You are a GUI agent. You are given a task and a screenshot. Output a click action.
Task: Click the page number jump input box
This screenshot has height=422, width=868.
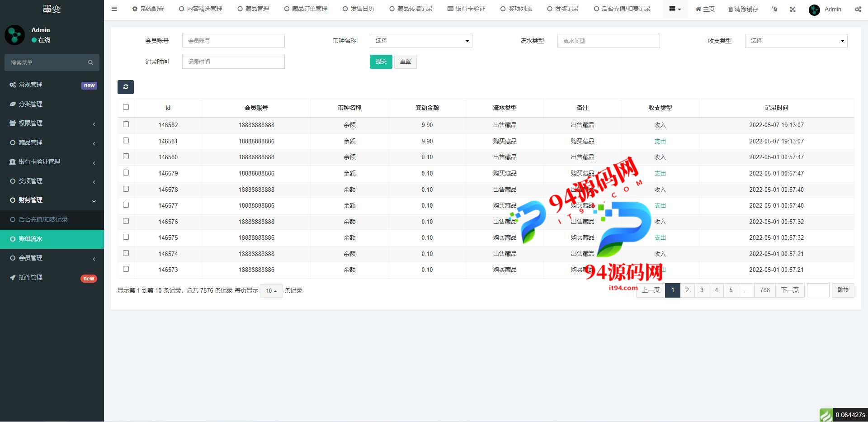818,290
